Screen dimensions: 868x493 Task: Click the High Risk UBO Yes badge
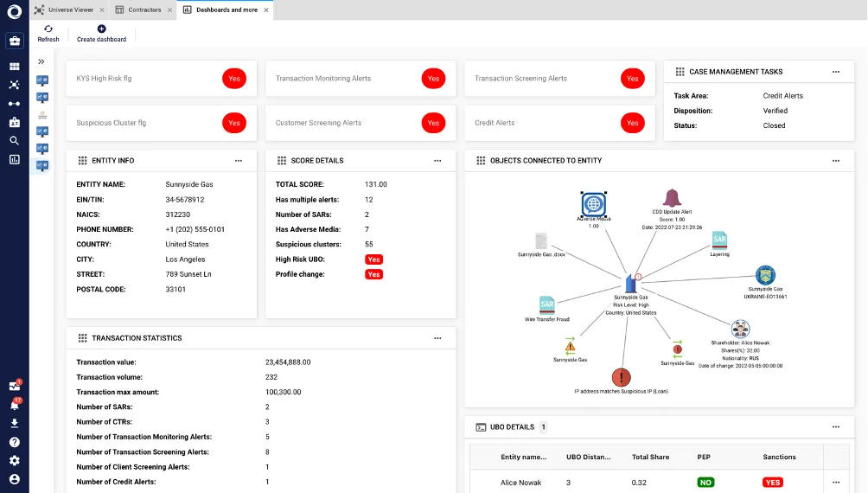374,259
